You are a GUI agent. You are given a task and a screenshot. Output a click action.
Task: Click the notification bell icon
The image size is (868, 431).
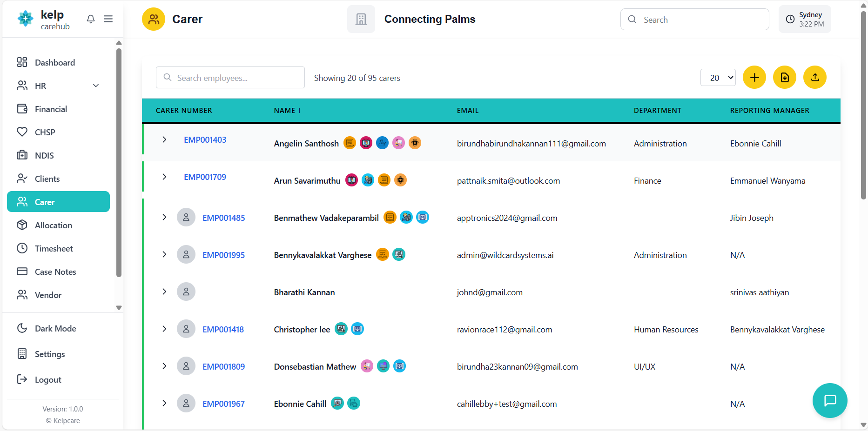(x=91, y=19)
